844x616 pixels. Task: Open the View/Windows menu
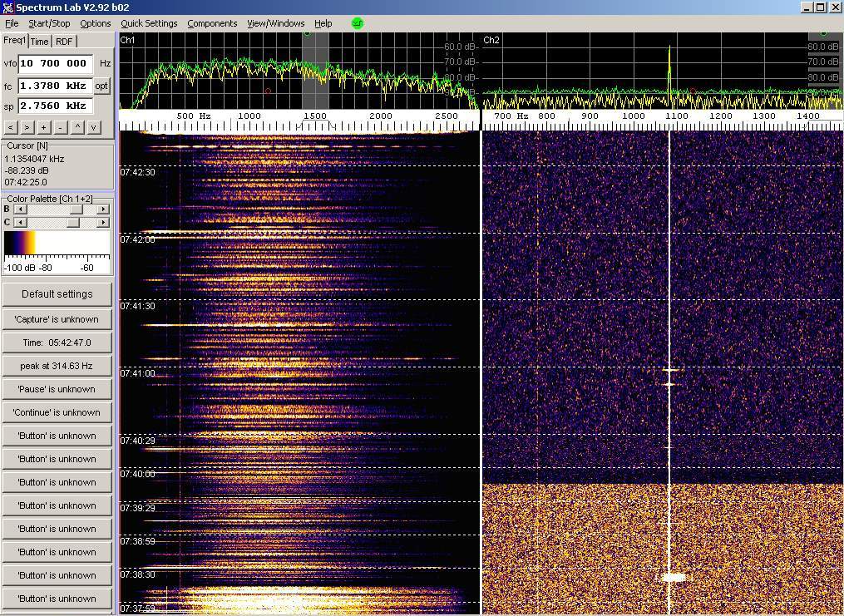pos(275,23)
